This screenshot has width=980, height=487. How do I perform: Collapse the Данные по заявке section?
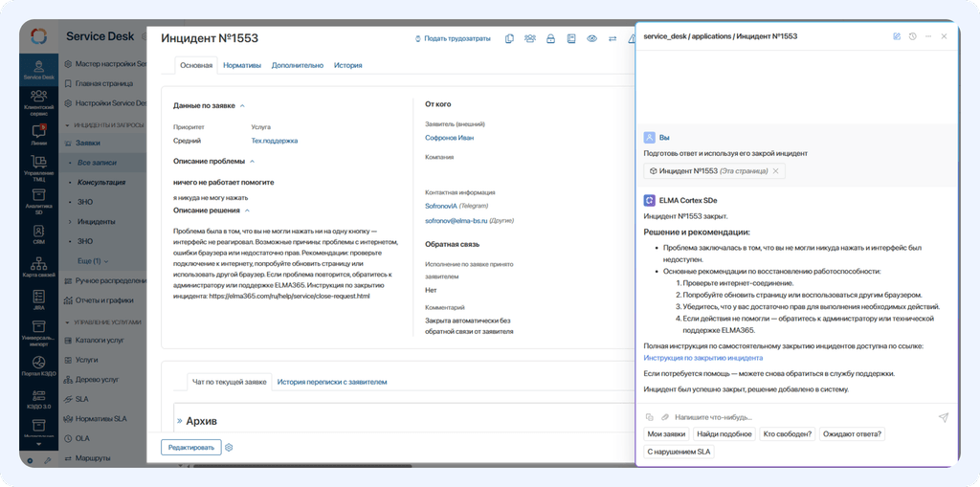242,105
